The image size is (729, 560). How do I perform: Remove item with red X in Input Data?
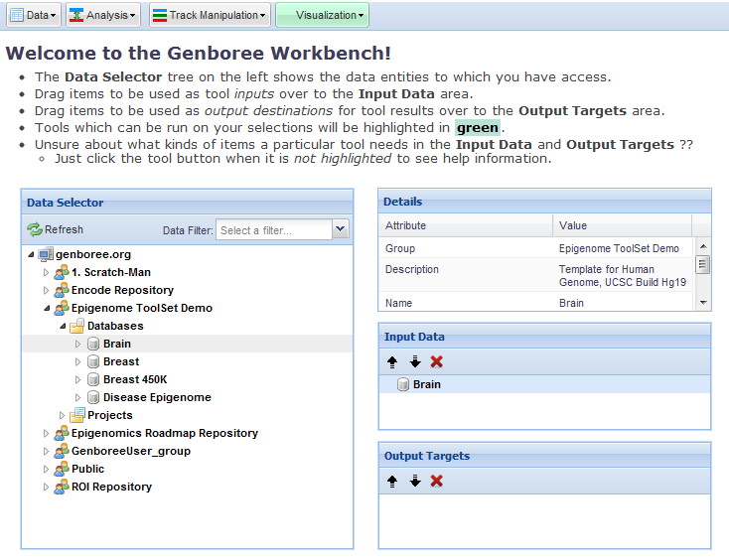point(436,362)
